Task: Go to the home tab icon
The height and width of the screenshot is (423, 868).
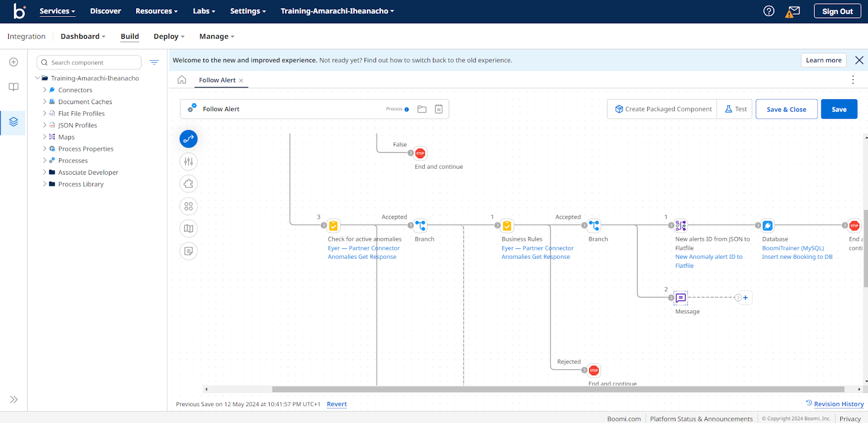Action: (x=182, y=80)
